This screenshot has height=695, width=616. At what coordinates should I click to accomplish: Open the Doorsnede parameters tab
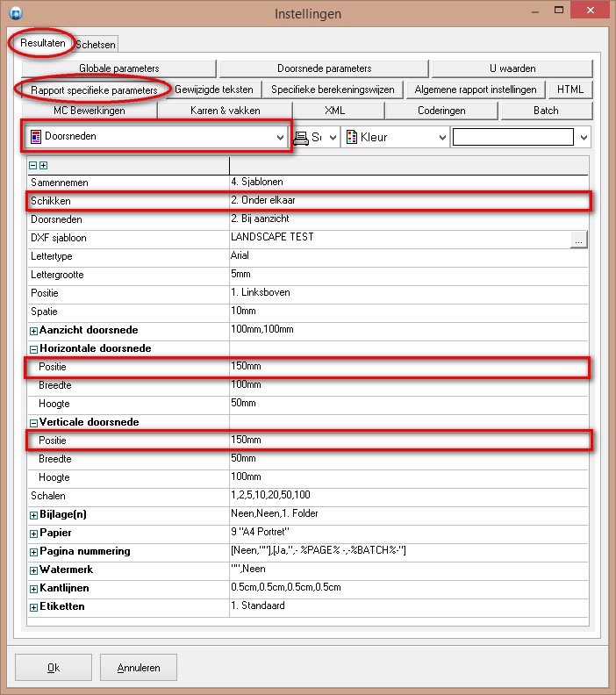click(x=325, y=68)
